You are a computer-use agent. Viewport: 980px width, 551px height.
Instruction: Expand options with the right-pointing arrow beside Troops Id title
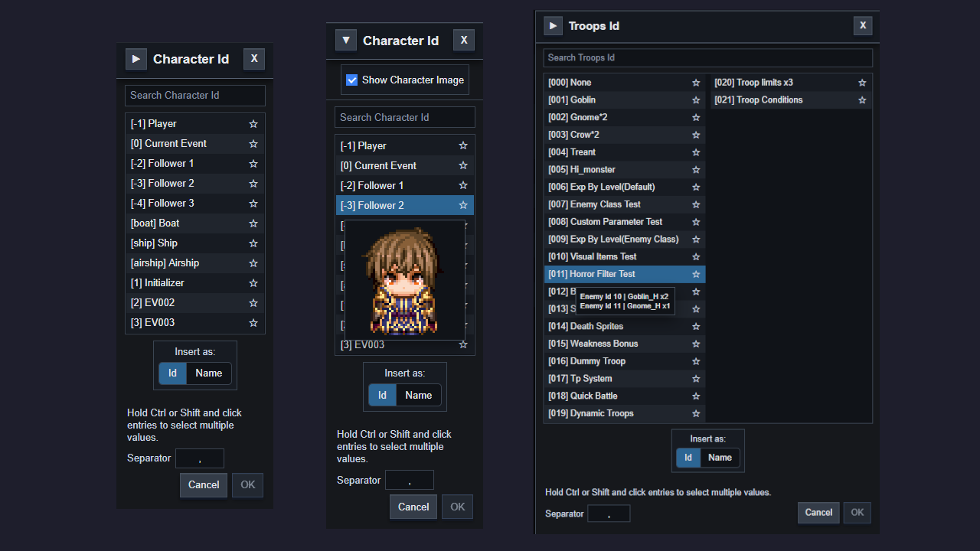coord(553,26)
